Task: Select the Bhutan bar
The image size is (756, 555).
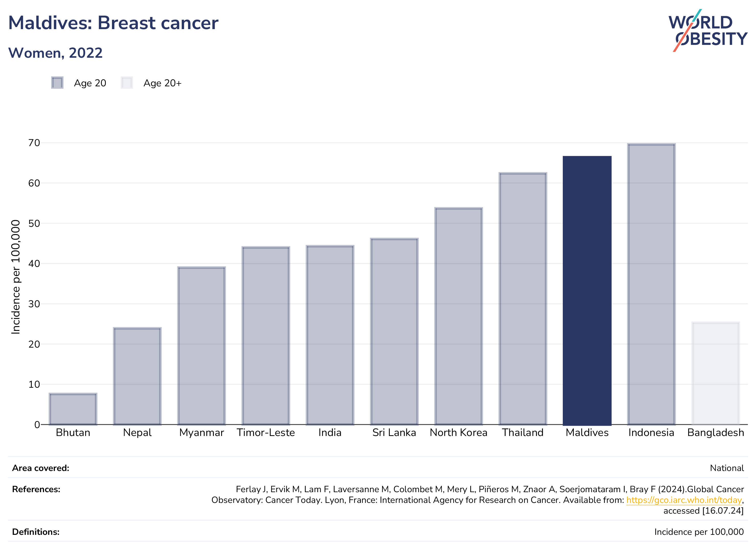Action: [x=73, y=409]
